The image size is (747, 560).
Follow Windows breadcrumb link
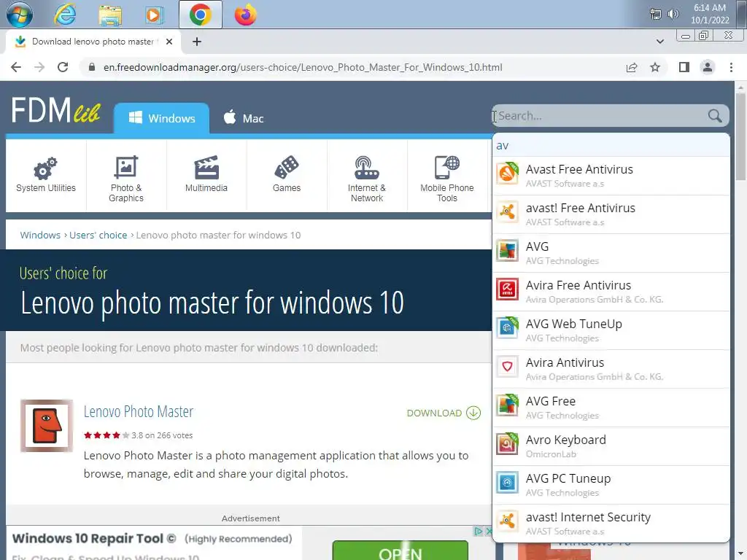coord(40,235)
